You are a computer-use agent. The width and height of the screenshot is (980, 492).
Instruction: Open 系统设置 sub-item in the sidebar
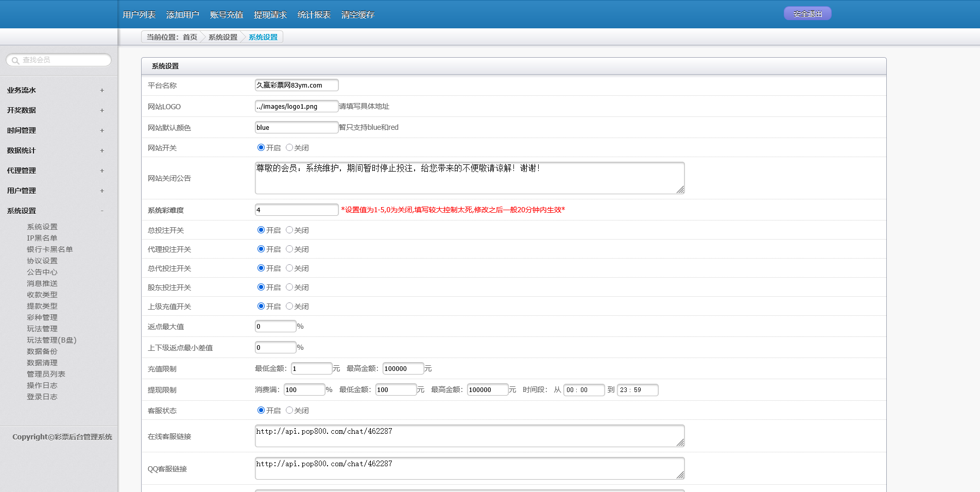click(42, 227)
